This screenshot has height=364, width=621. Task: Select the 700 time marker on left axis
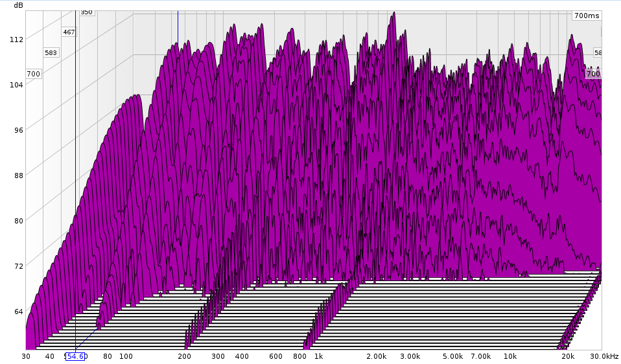34,74
